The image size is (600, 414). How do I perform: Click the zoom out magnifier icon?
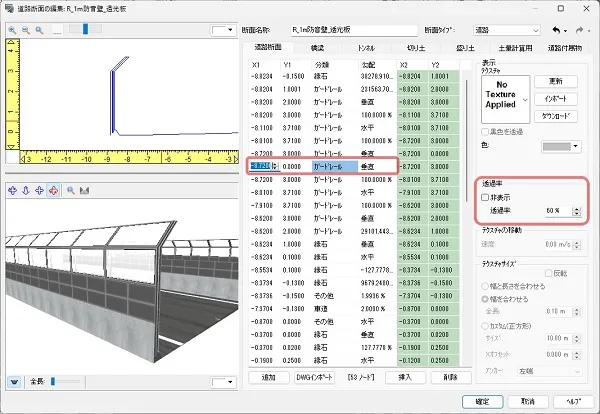click(x=25, y=30)
